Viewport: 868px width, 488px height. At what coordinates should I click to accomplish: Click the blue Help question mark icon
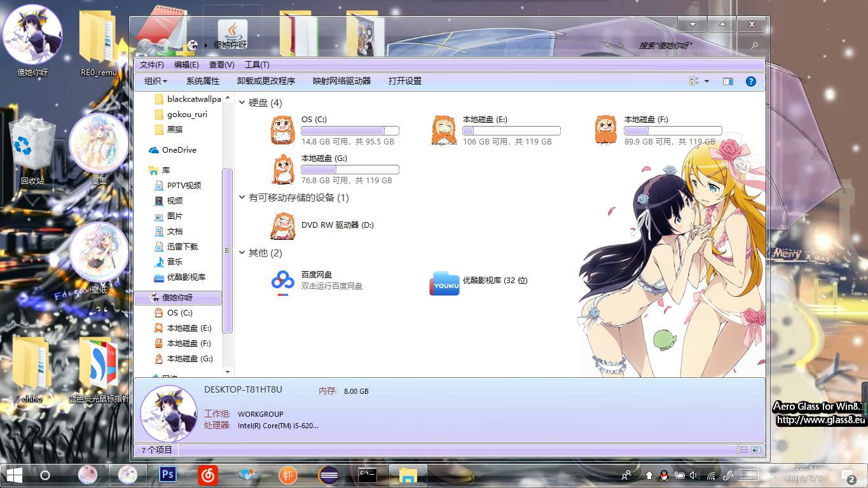coord(751,81)
